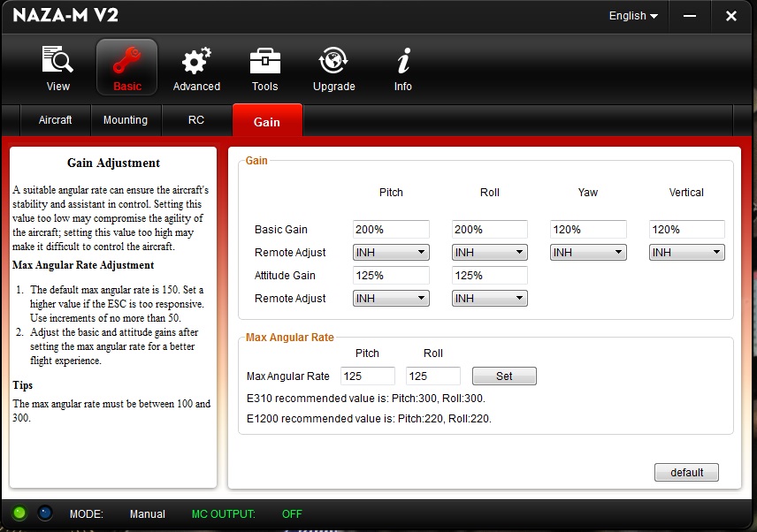Click the Attitude Gain Pitch field

[x=391, y=276]
